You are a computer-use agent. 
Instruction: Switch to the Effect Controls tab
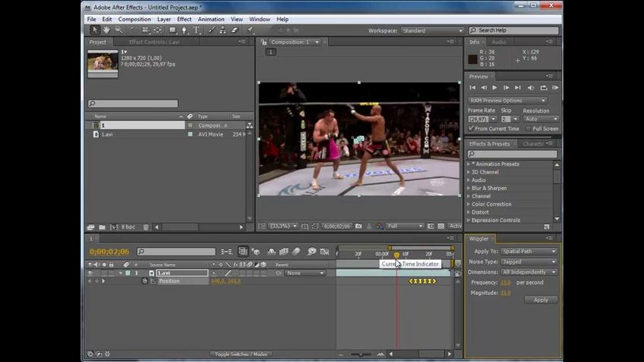155,42
